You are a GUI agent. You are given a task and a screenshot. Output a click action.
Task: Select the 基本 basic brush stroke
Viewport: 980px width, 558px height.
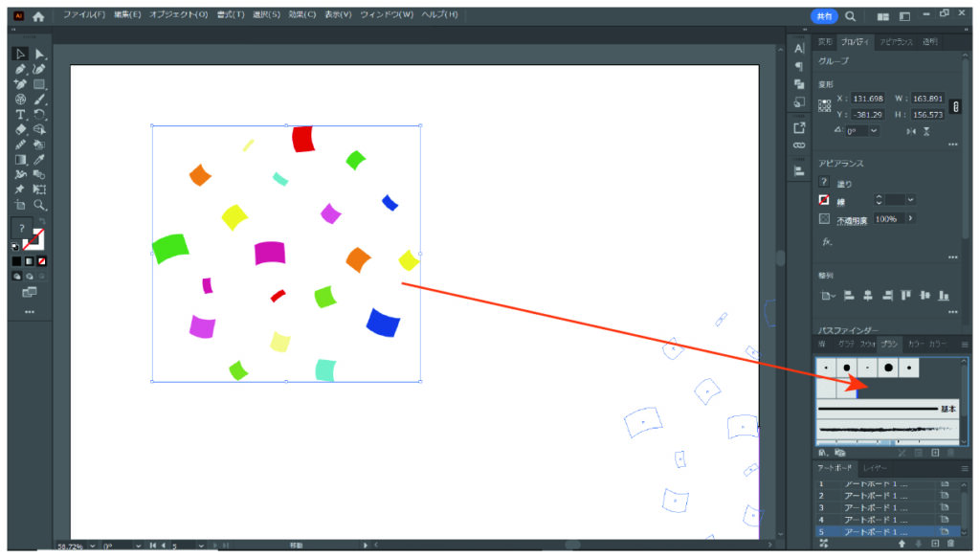(x=887, y=409)
